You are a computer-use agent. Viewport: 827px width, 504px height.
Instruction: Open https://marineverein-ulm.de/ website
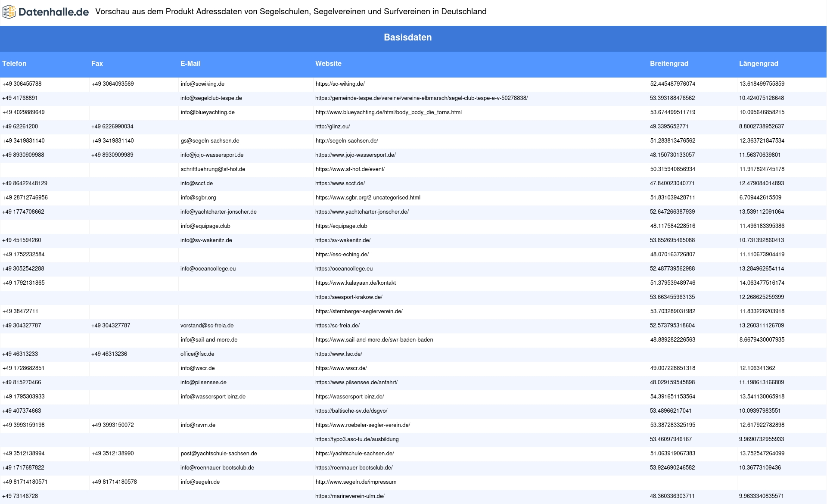pos(350,496)
